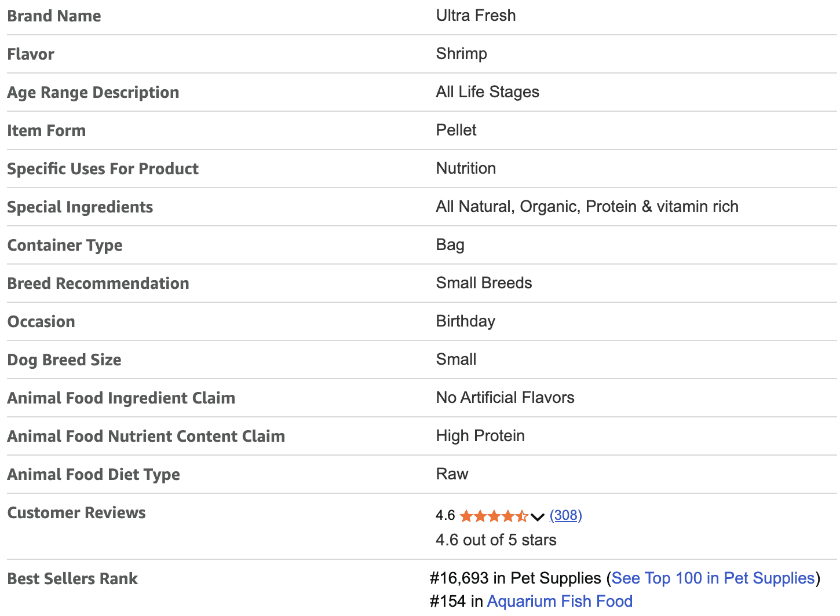Click the All Life Stages value
840x616 pixels.
487,92
